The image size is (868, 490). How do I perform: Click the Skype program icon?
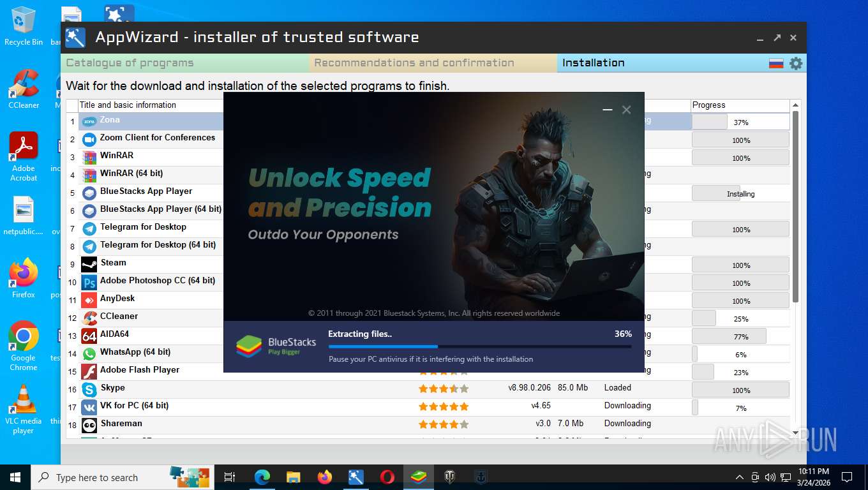tap(89, 389)
